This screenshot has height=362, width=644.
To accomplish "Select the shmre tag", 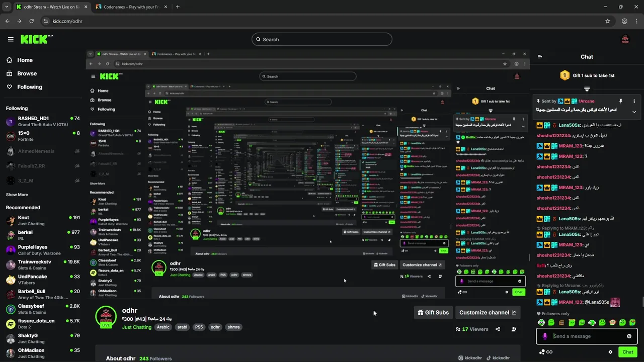I will [x=233, y=327].
